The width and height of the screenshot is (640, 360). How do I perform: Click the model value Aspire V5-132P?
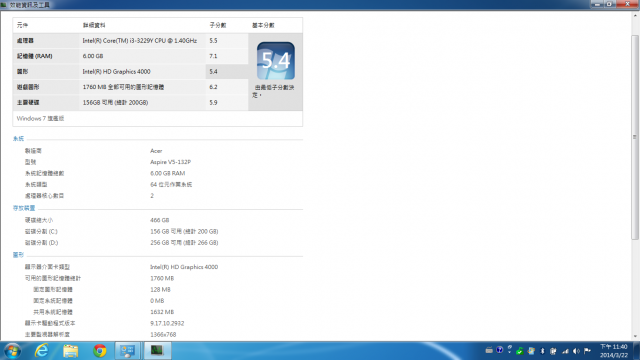tap(171, 162)
